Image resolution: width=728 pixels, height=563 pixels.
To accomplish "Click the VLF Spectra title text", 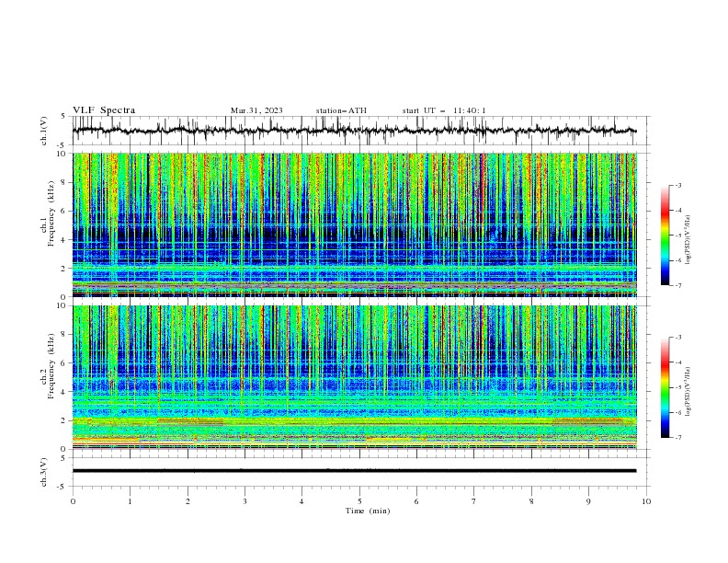I will click(104, 110).
